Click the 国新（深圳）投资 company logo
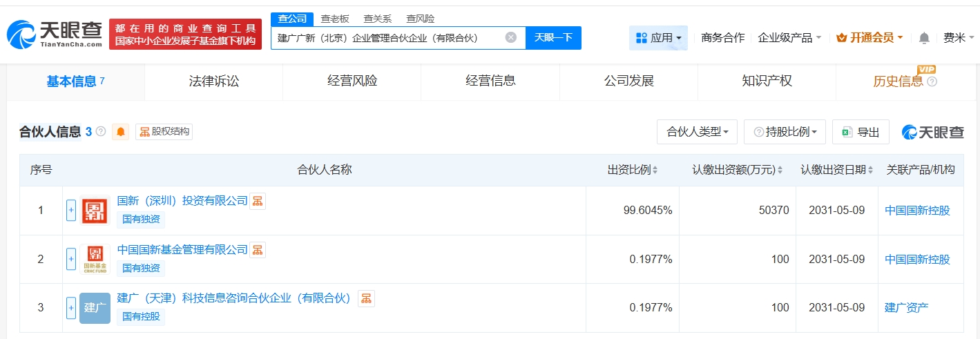 [x=95, y=211]
